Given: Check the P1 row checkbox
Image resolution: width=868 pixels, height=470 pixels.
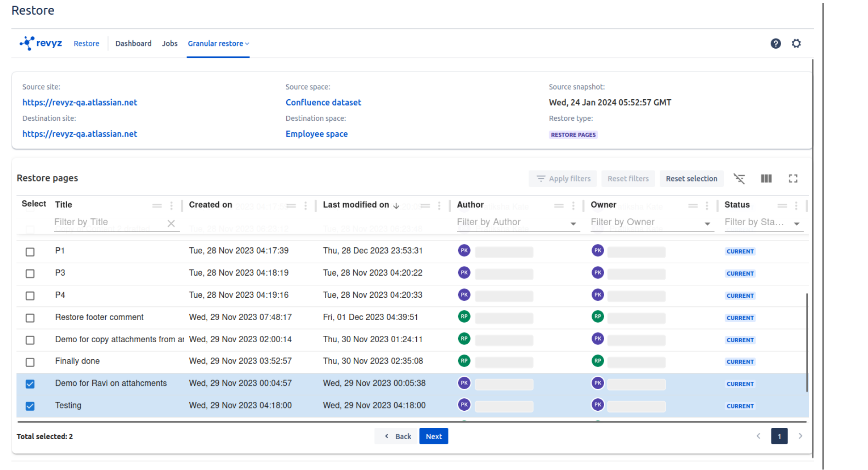Looking at the screenshot, I should (30, 252).
